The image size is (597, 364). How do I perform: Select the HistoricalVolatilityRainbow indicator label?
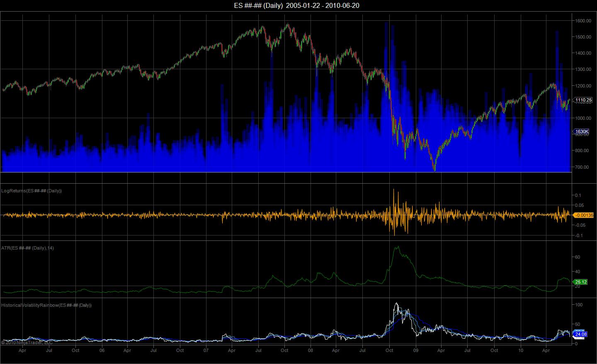(x=46, y=305)
